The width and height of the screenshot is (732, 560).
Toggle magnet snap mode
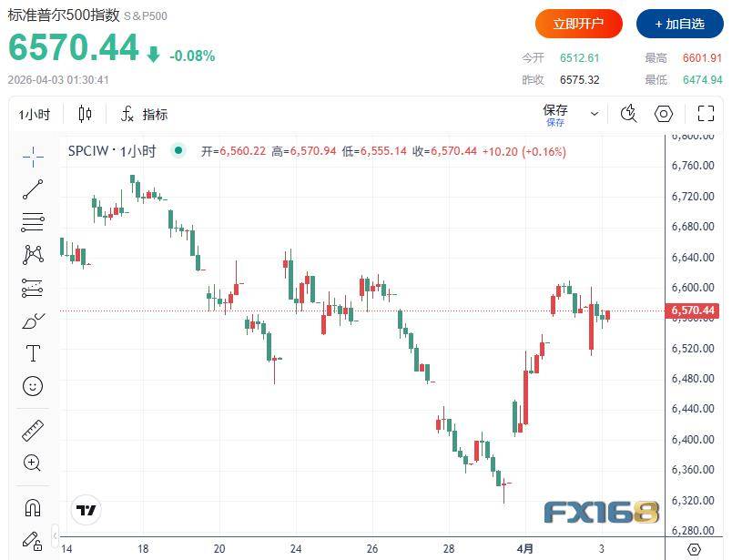tap(33, 507)
